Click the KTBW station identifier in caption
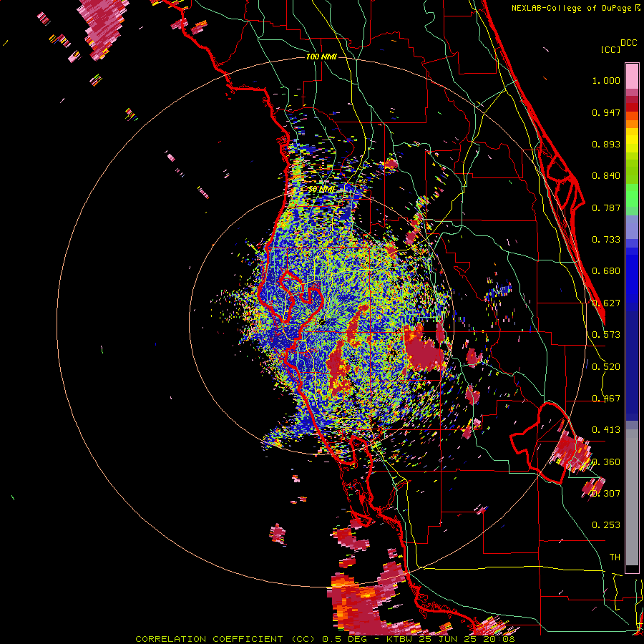644x644 pixels. [401, 639]
